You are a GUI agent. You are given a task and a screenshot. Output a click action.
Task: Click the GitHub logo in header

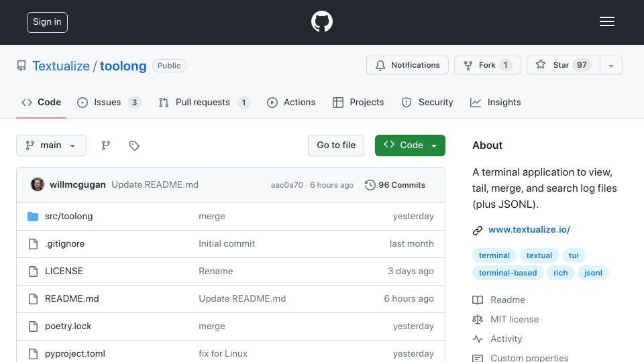click(x=321, y=21)
